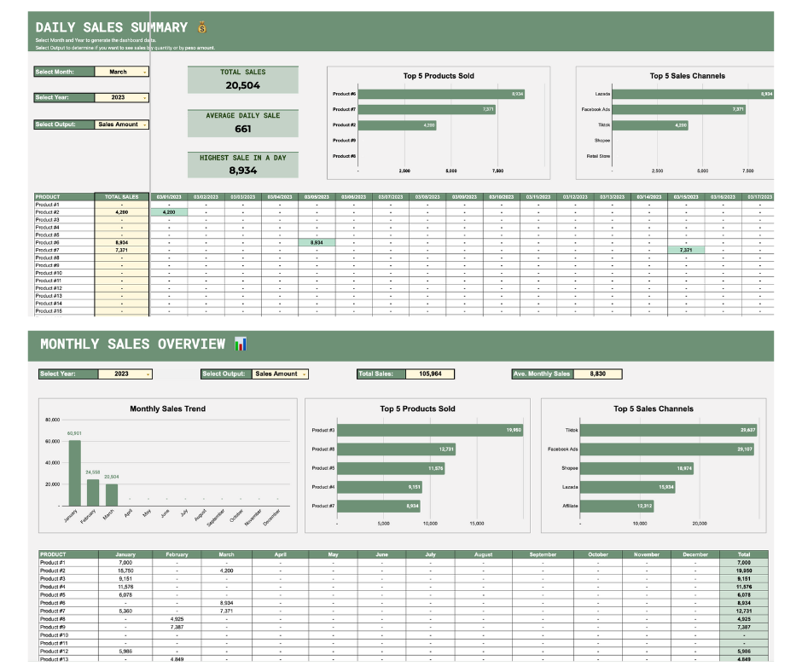Viewport: 802px width, 672px height.
Task: Click the PRODUCT header in the daily table
Action: (65, 197)
